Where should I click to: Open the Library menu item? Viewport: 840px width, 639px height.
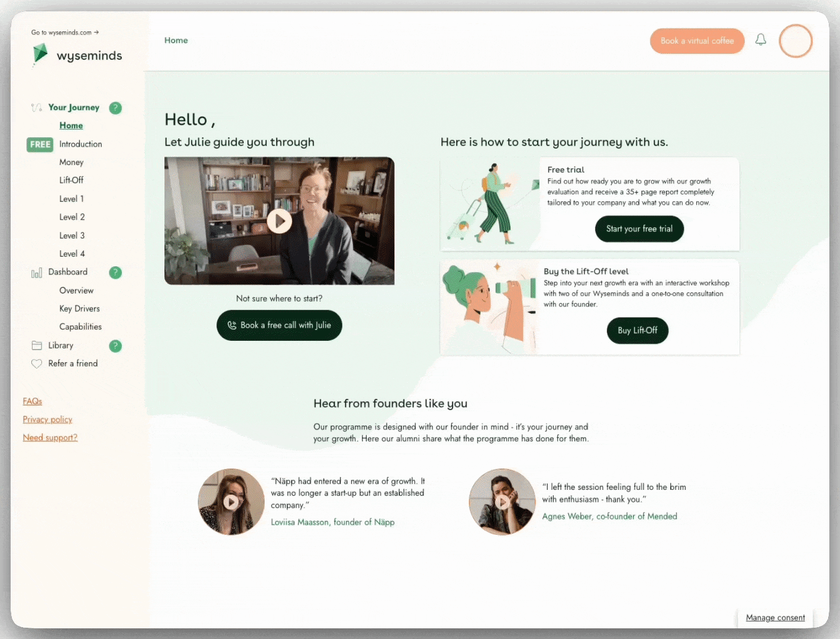61,346
